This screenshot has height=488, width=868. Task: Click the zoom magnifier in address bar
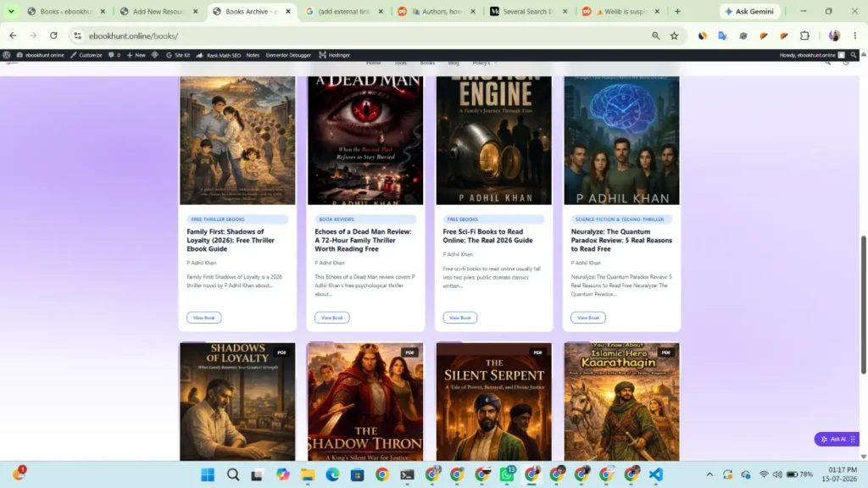[x=655, y=36]
